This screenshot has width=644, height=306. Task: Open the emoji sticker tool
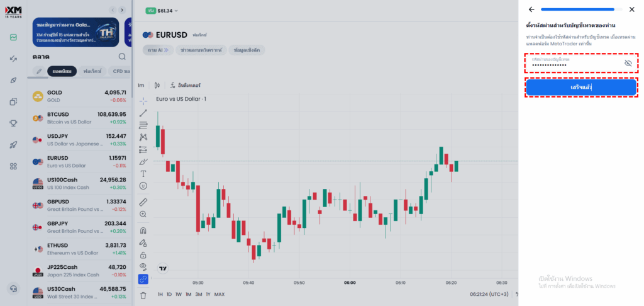click(x=143, y=186)
